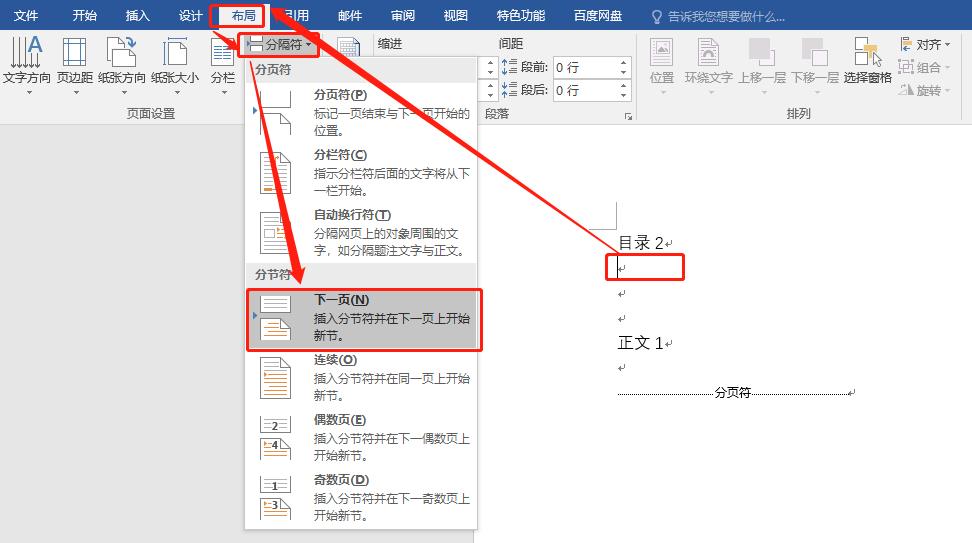The height and width of the screenshot is (543, 972).
Task: Switch to the 特色功能 tab
Action: pyautogui.click(x=521, y=15)
